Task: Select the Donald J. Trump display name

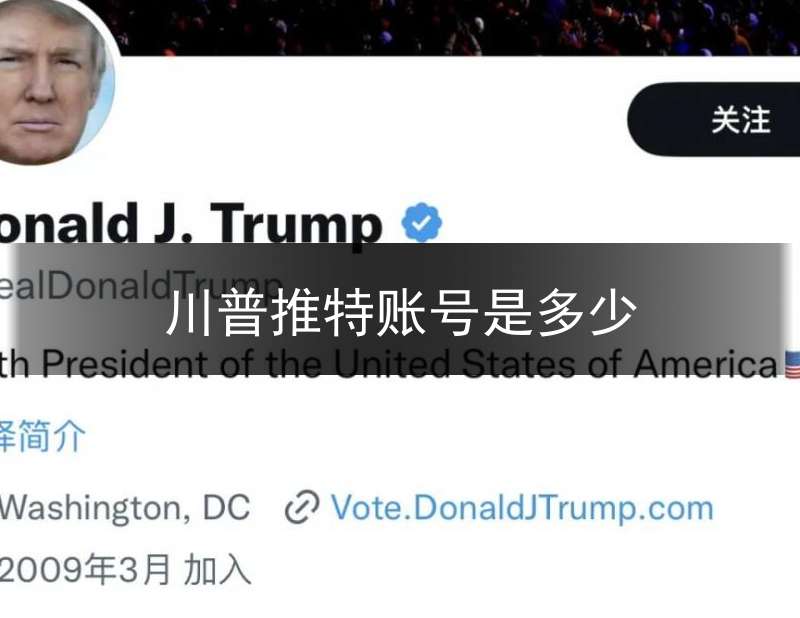Action: (190, 223)
